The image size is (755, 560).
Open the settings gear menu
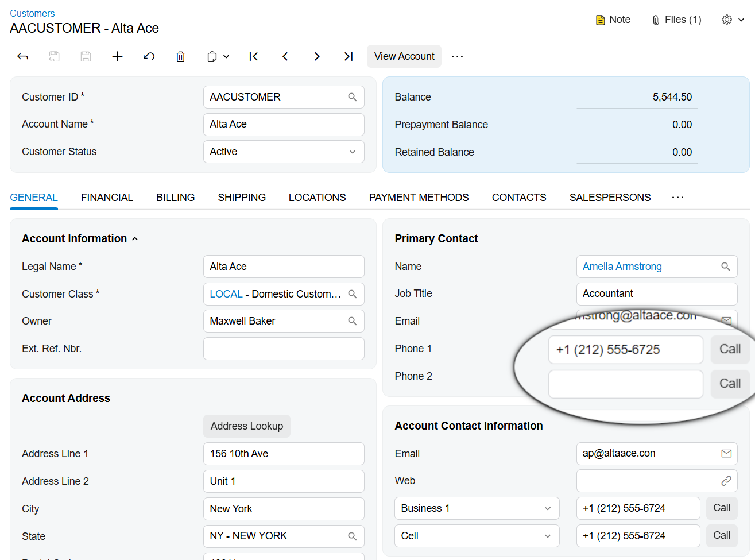coord(733,20)
